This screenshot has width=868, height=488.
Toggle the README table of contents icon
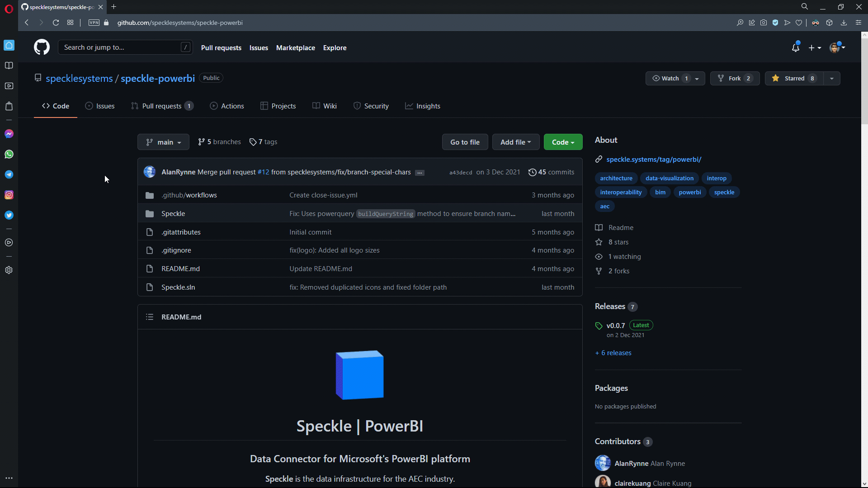tap(150, 317)
